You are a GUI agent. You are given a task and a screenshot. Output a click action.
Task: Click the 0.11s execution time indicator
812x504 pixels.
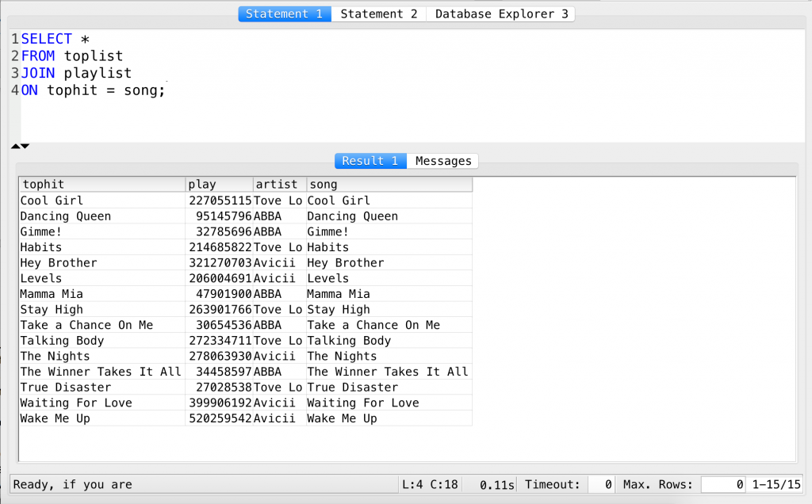pyautogui.click(x=496, y=484)
